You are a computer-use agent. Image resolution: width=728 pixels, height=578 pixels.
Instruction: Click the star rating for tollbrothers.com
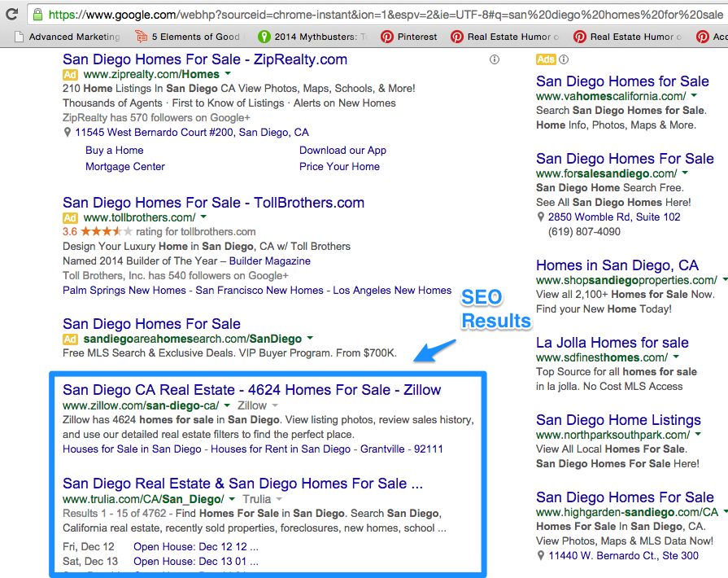(107, 231)
